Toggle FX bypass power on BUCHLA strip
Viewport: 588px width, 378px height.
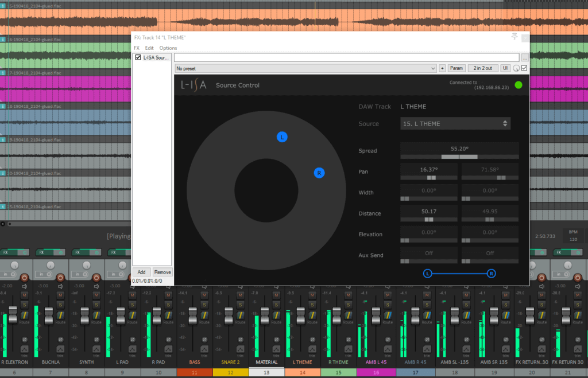click(61, 252)
